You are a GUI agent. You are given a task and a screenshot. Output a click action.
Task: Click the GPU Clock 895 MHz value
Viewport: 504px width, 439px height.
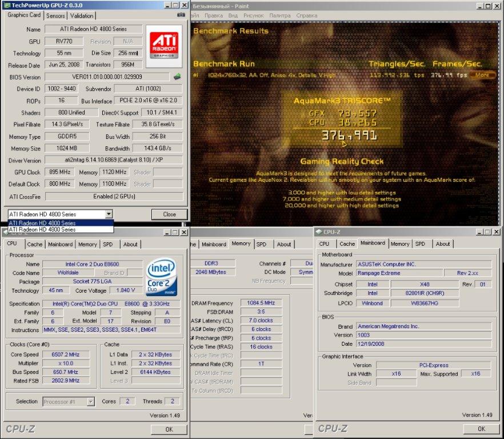tap(59, 172)
